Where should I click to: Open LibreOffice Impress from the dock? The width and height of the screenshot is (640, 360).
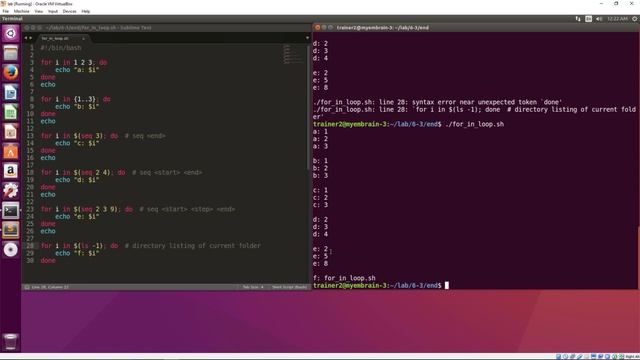pyautogui.click(x=10, y=132)
